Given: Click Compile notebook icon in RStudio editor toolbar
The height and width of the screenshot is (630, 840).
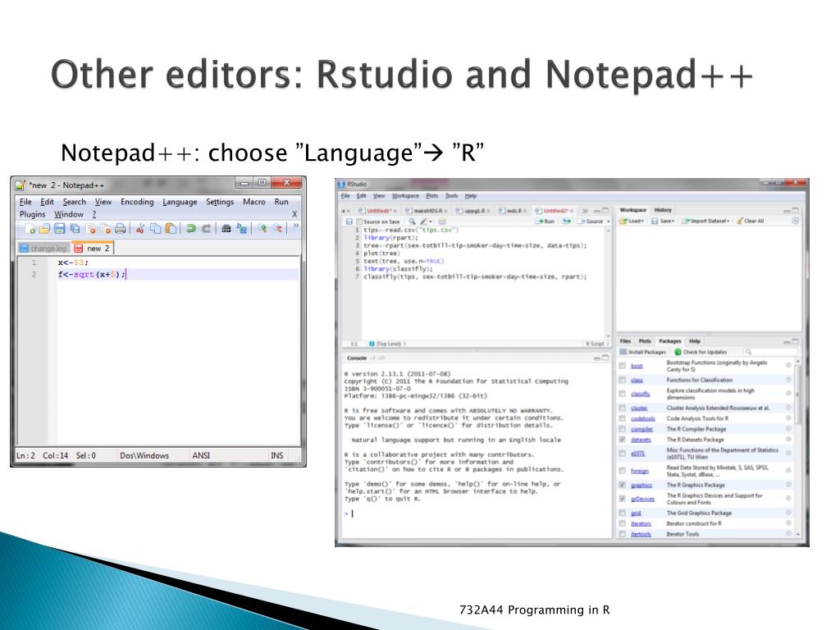Looking at the screenshot, I should (442, 221).
